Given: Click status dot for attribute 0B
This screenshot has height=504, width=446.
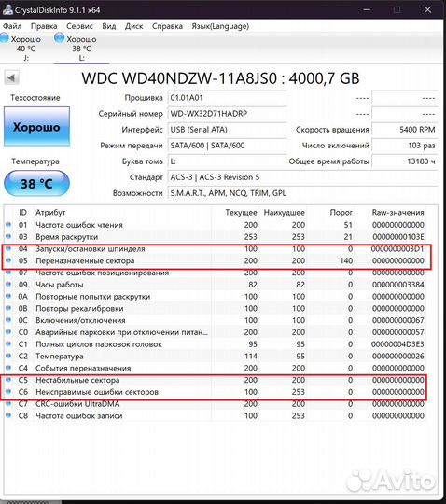Looking at the screenshot, I should pyautogui.click(x=8, y=308).
